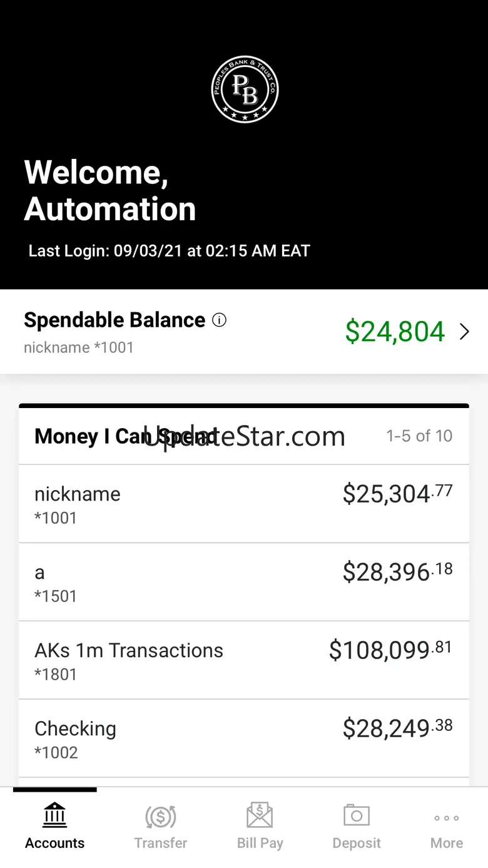This screenshot has height=868, width=488.
Task: Tap the Bill Pay envelope icon
Action: [x=260, y=815]
